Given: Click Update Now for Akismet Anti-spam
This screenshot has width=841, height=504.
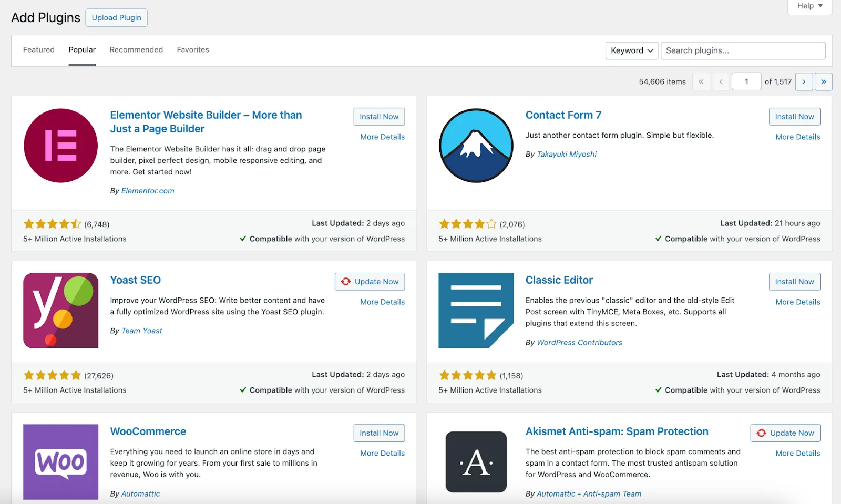Looking at the screenshot, I should 785,433.
